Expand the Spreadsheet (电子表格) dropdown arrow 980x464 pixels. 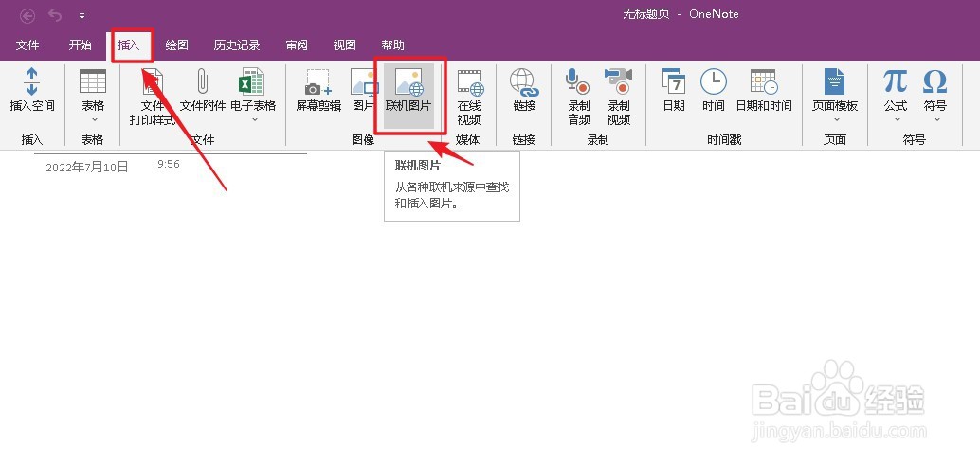click(254, 119)
